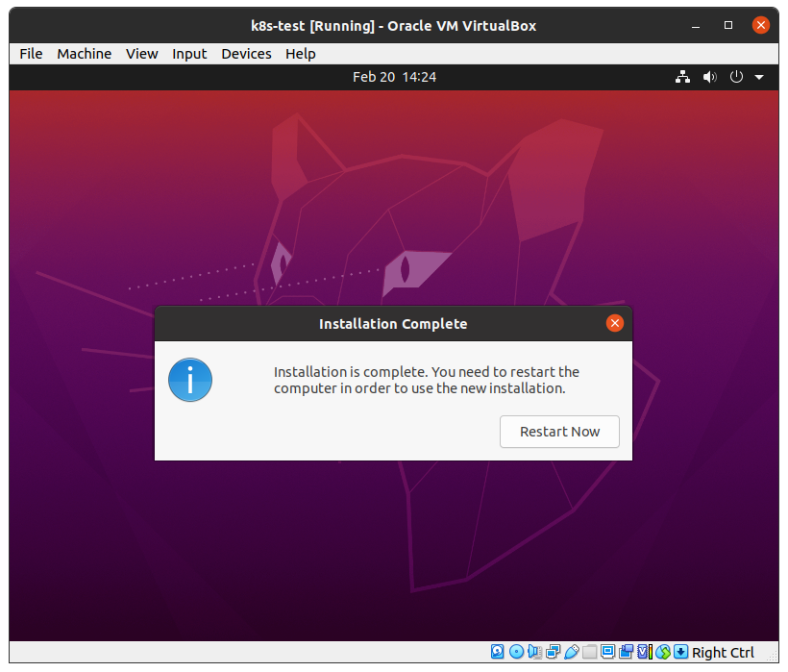Click the Right Ctrl host key label
Image resolution: width=788 pixels, height=672 pixels.
(723, 653)
